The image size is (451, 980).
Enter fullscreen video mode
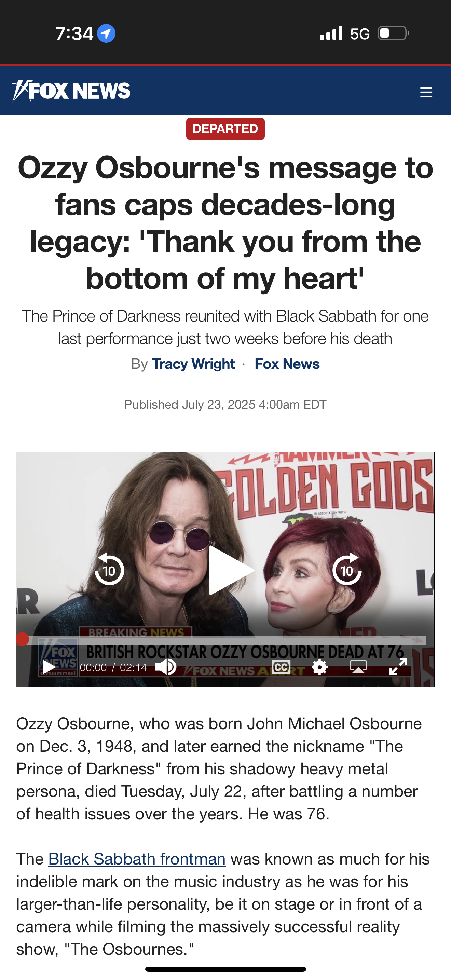click(398, 667)
